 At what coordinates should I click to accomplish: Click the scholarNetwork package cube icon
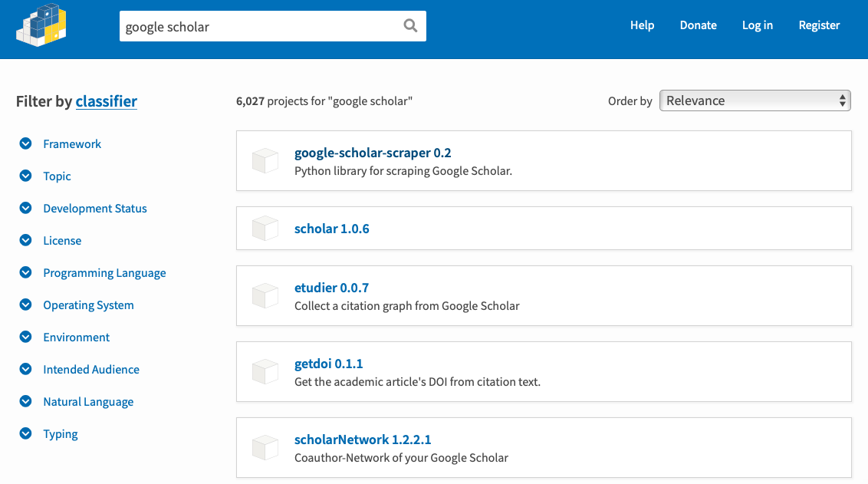[265, 447]
